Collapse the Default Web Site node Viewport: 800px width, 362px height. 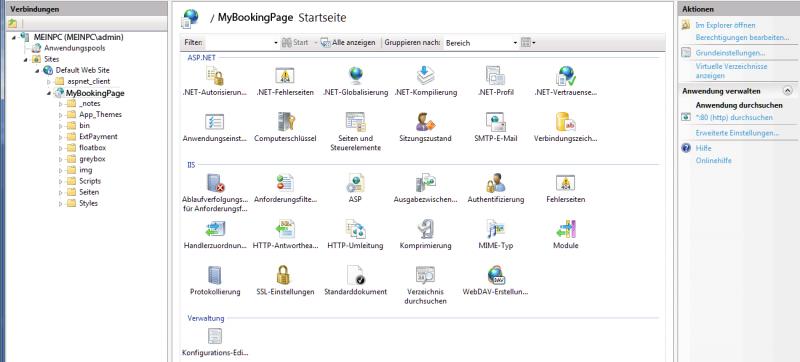pyautogui.click(x=37, y=70)
